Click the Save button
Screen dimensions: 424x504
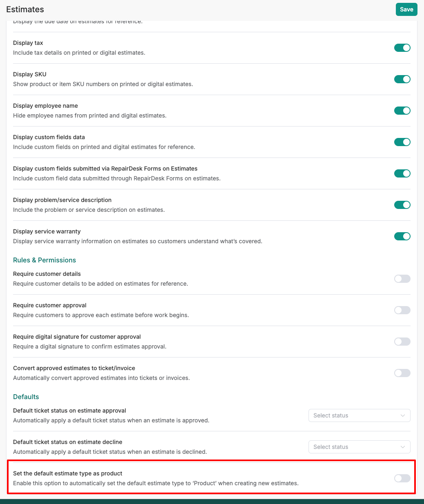[x=406, y=9]
